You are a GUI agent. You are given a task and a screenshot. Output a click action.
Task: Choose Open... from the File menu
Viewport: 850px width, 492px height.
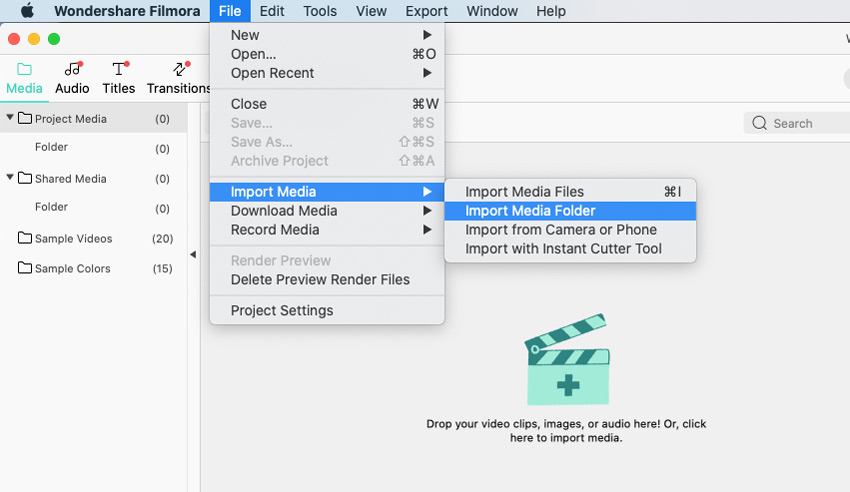pos(327,54)
